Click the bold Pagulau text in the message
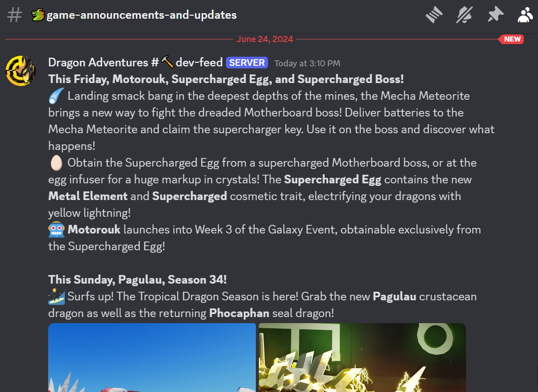The width and height of the screenshot is (538, 392). [x=395, y=296]
